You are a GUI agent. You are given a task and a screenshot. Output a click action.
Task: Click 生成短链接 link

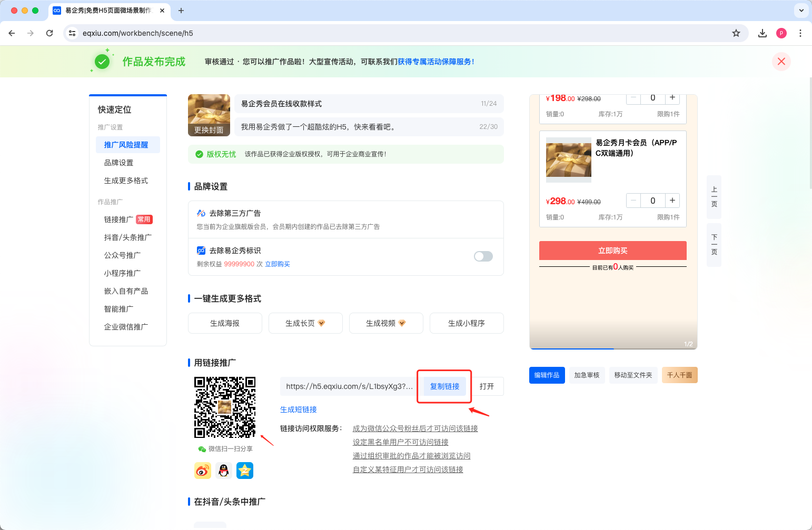[x=299, y=409]
